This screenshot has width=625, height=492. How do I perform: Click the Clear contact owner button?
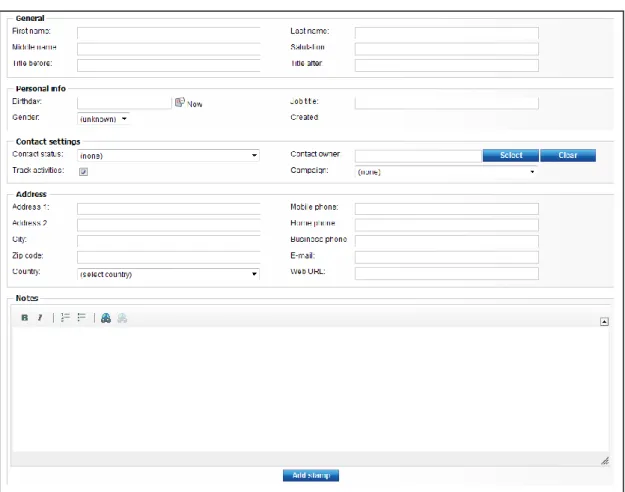pyautogui.click(x=568, y=155)
